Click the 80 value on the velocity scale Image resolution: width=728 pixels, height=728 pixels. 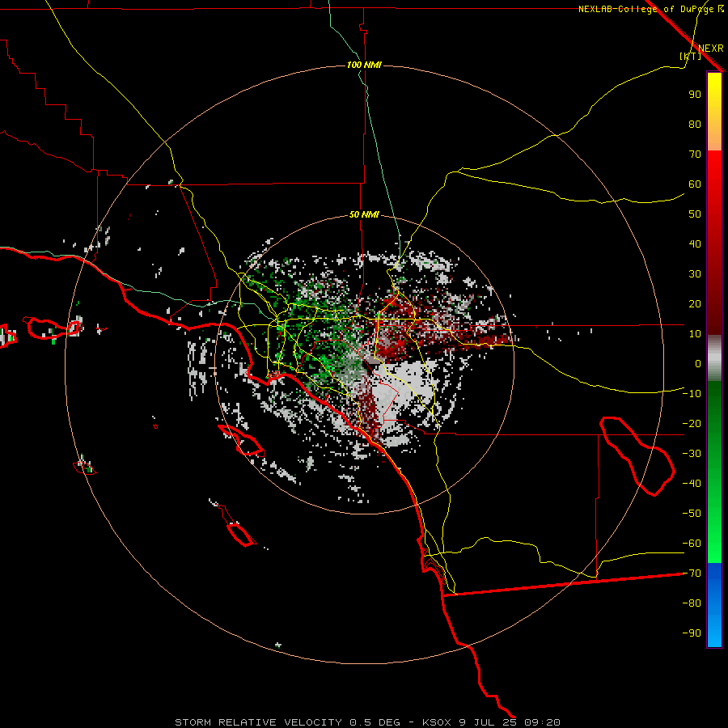[695, 125]
